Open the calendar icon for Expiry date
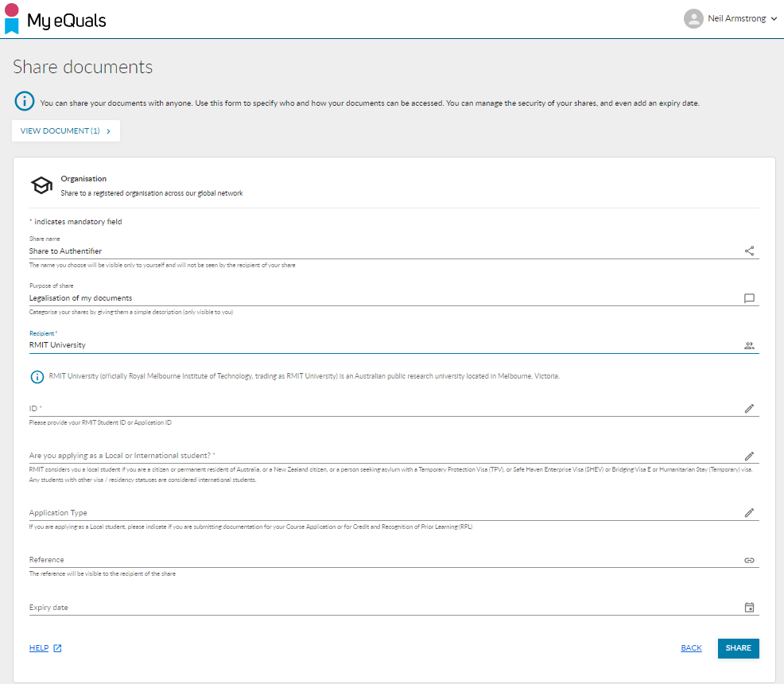784x684 pixels. [x=749, y=608]
